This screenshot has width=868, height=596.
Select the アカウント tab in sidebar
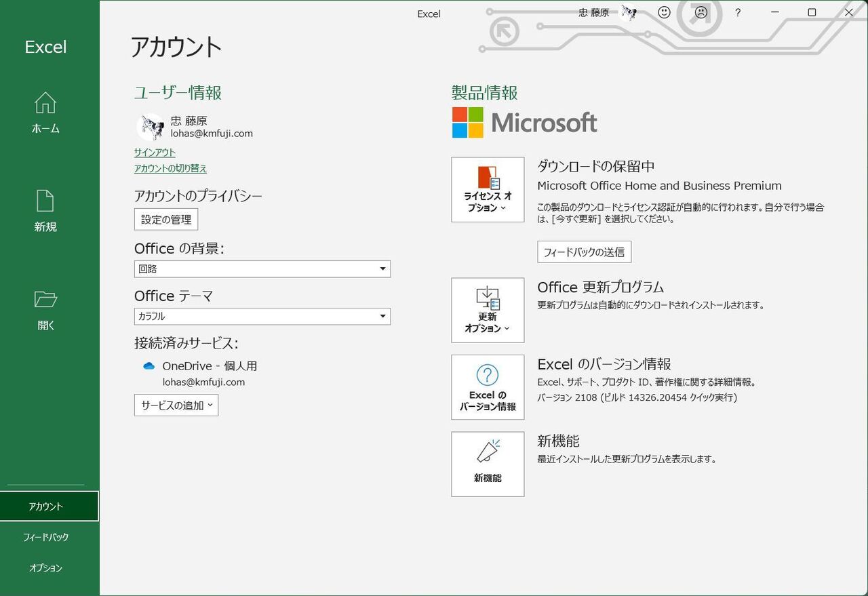click(x=50, y=506)
